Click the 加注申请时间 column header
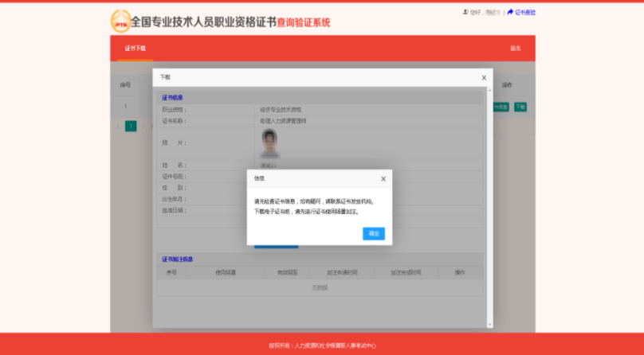 (342, 272)
